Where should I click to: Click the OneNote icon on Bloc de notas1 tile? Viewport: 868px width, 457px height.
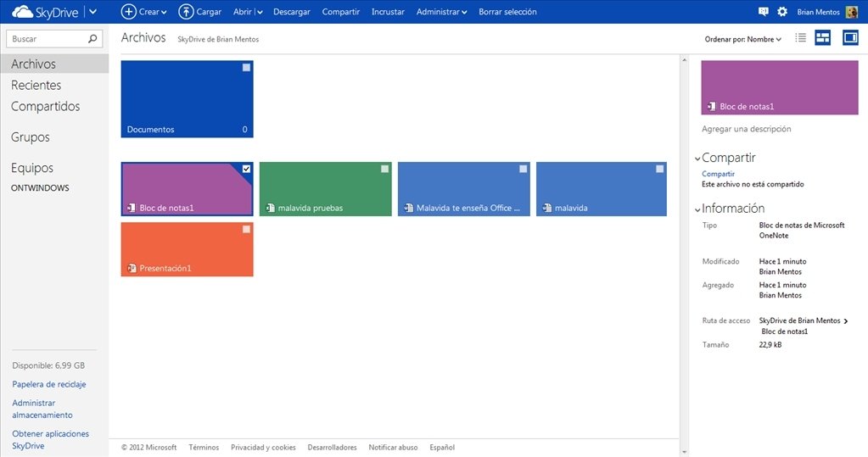132,208
